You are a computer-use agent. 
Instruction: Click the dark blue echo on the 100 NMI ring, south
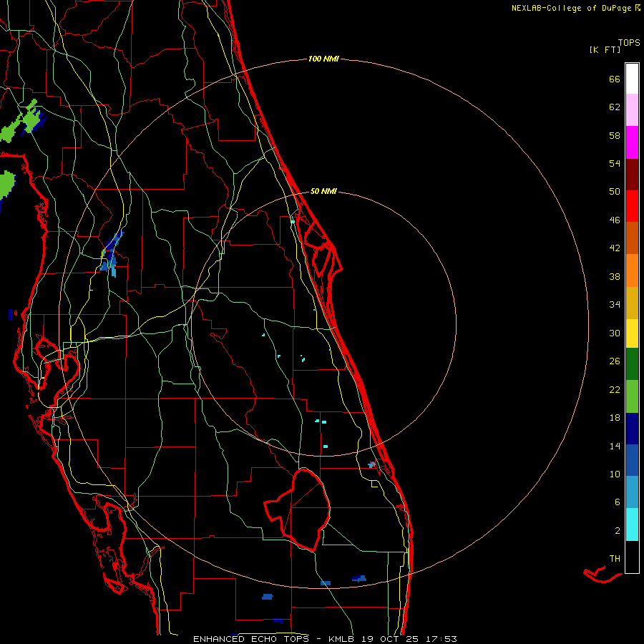pyautogui.click(x=359, y=579)
